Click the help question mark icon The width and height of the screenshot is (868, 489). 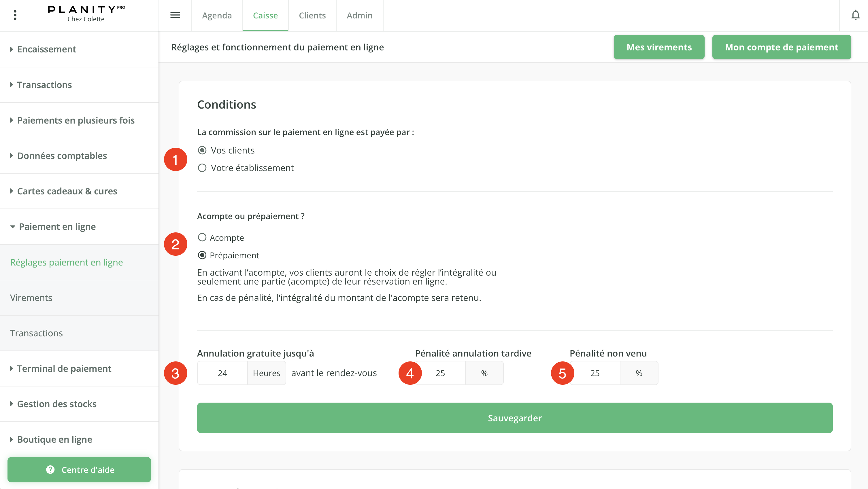pos(50,469)
